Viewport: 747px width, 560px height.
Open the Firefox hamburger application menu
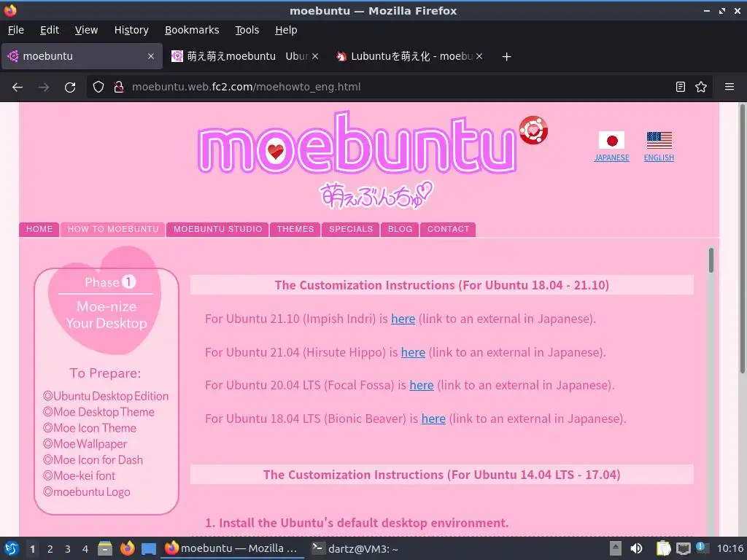[729, 87]
